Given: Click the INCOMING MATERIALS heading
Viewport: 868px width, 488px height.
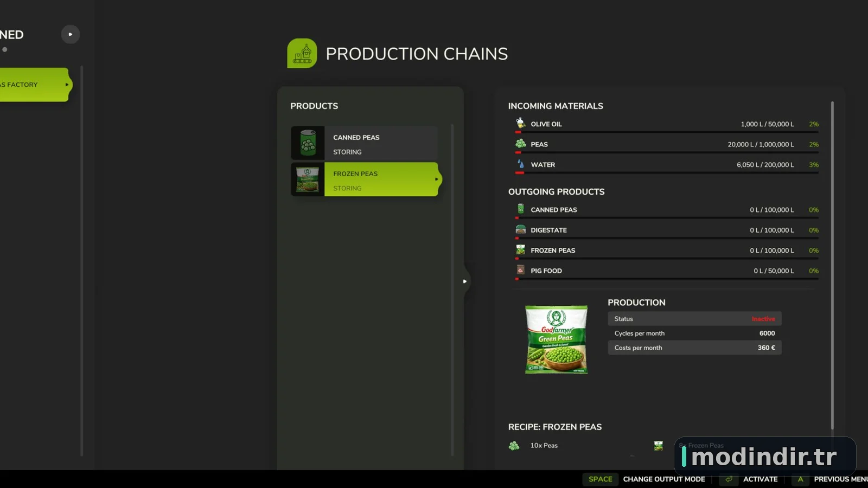Looking at the screenshot, I should [556, 106].
